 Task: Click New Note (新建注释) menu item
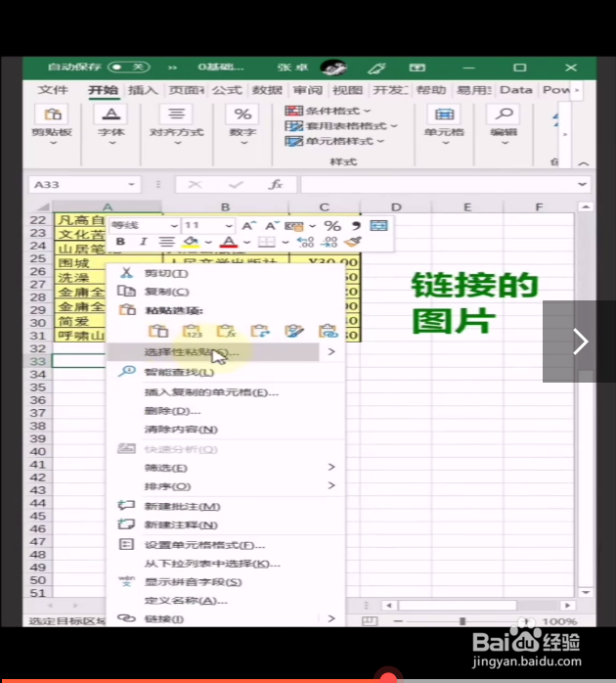click(x=226, y=524)
